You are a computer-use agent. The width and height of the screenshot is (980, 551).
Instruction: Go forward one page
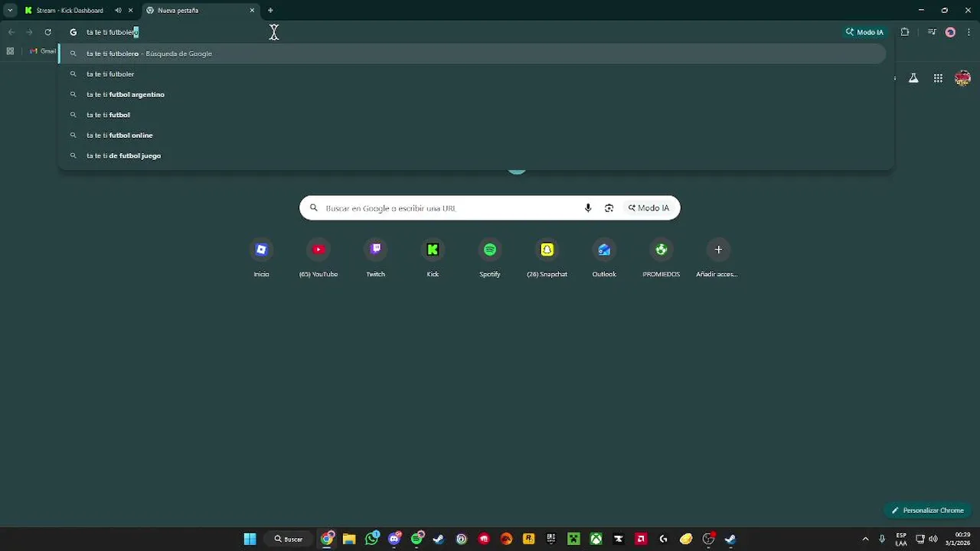(29, 32)
